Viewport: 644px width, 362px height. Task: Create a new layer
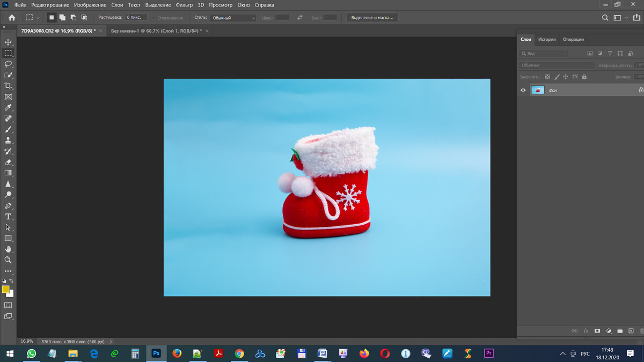click(x=631, y=331)
